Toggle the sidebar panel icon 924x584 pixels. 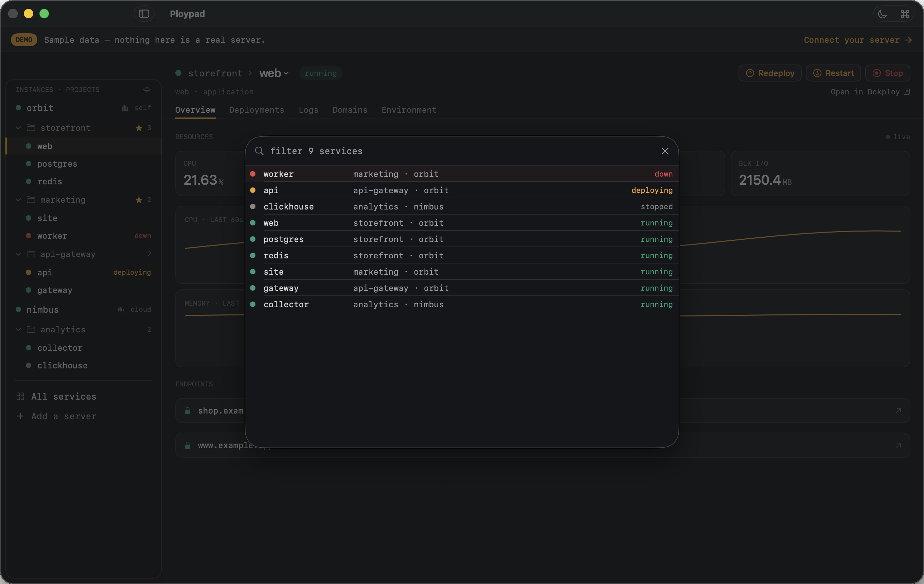144,14
